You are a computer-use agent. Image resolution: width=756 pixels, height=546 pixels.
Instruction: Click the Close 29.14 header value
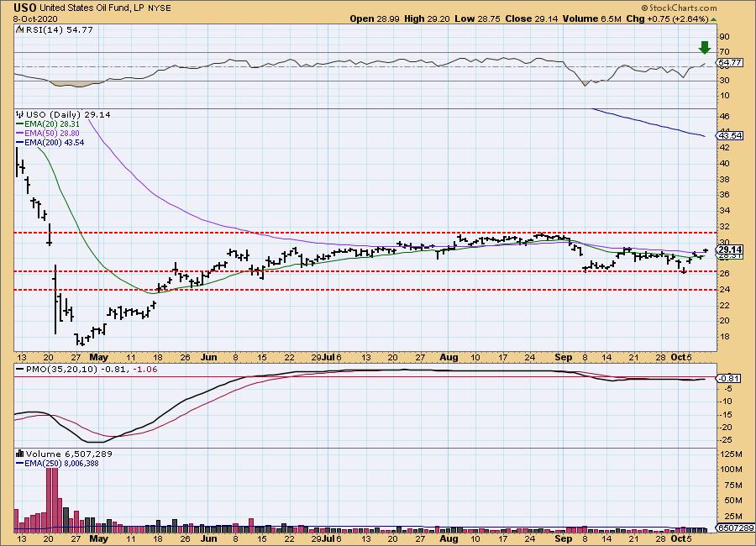532,18
